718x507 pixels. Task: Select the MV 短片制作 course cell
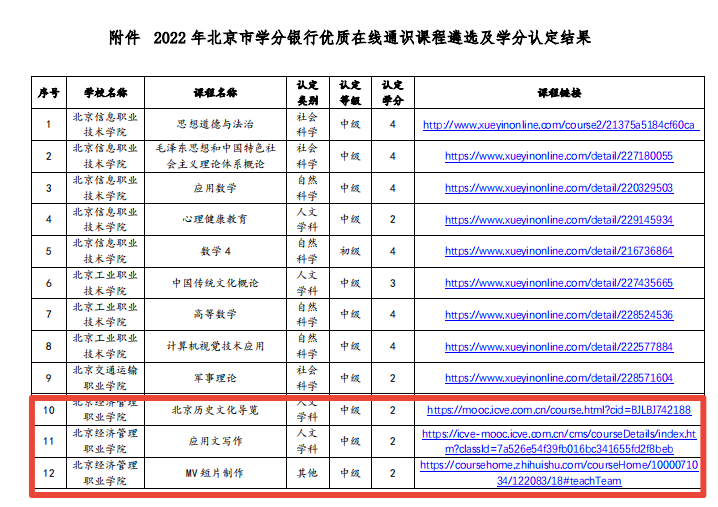tap(215, 473)
